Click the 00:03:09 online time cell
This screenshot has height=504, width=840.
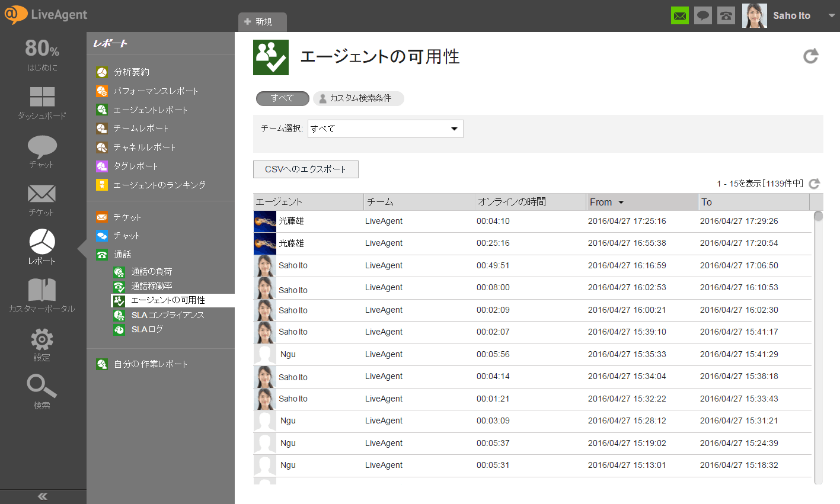pos(493,420)
